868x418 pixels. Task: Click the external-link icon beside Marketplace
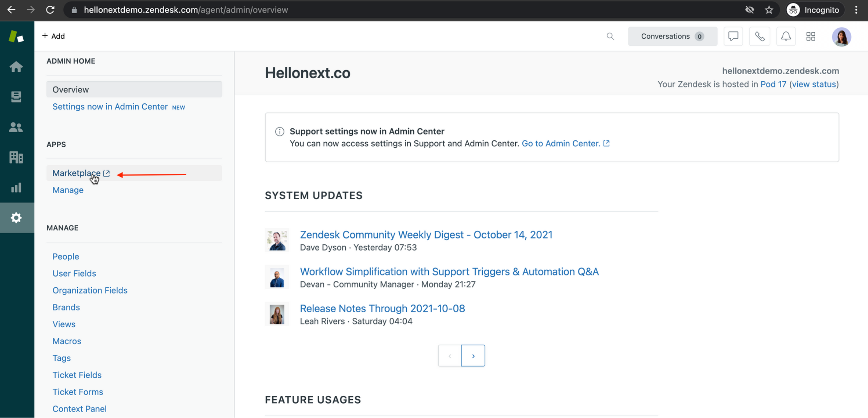coord(107,173)
